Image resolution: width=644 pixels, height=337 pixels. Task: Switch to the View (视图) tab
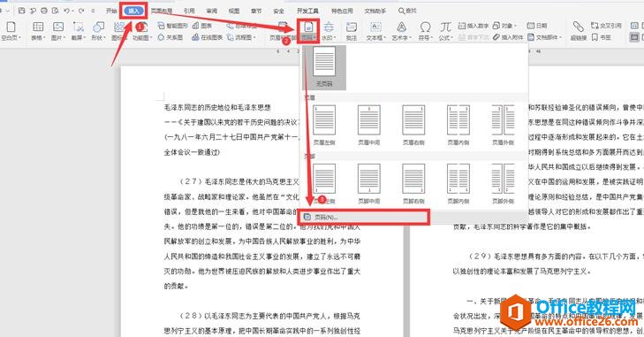pyautogui.click(x=234, y=11)
